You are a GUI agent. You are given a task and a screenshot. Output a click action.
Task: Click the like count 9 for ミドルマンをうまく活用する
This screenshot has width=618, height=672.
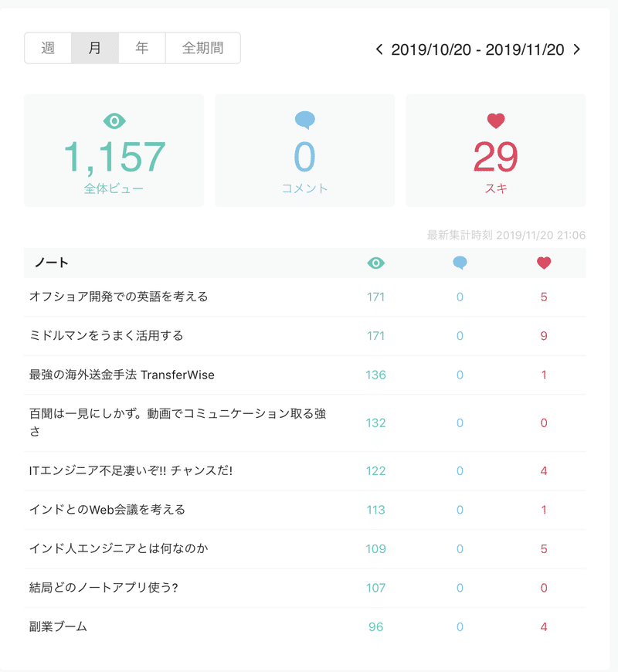pyautogui.click(x=544, y=336)
